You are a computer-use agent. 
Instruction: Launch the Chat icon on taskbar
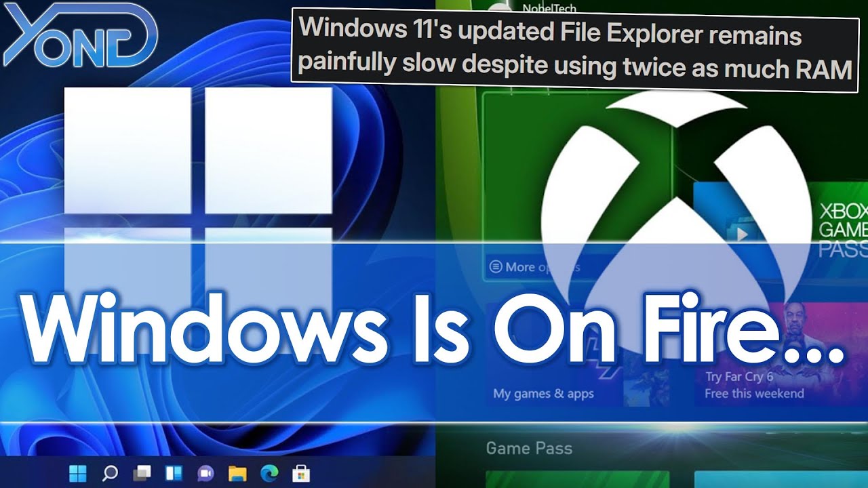click(x=205, y=472)
